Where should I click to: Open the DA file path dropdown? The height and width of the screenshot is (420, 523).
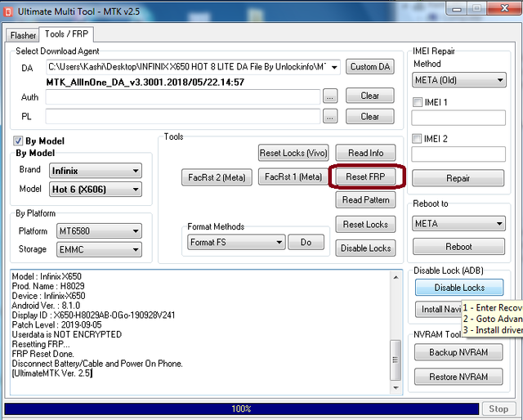pos(334,67)
